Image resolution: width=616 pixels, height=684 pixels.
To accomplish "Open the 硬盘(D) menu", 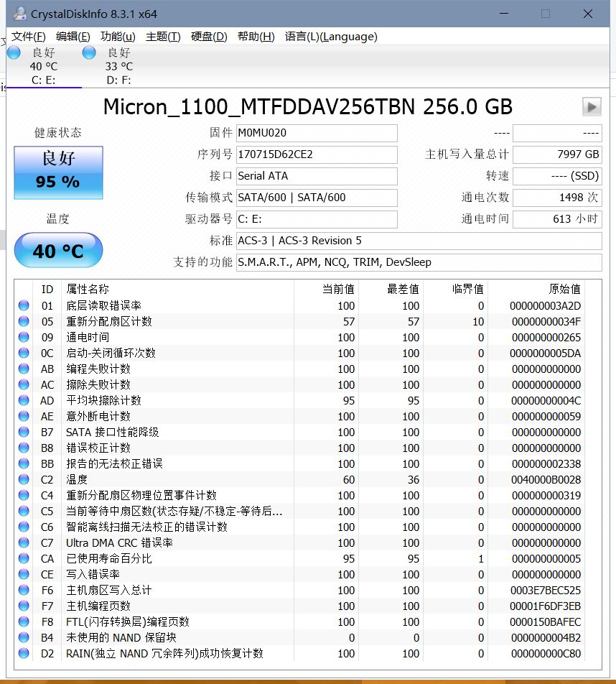I will coord(209,37).
